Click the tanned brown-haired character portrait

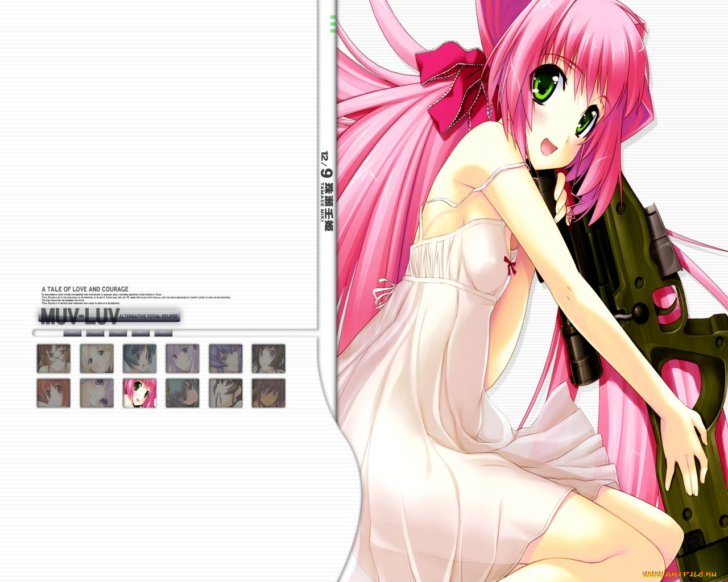(268, 393)
